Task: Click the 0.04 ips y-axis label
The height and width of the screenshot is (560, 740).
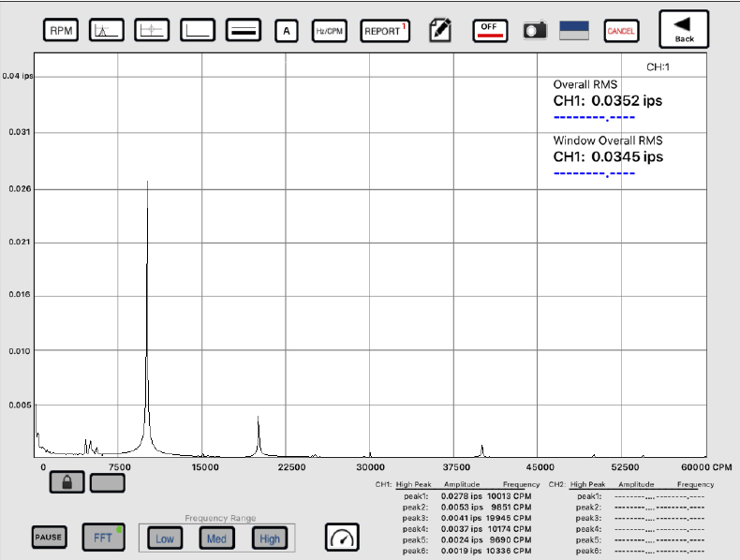Action: pos(18,76)
